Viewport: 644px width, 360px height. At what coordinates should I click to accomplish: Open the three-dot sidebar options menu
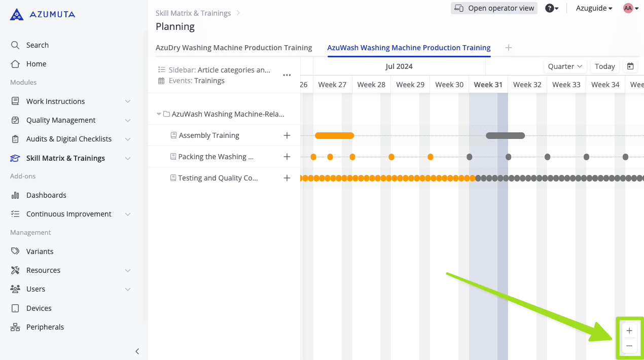point(287,75)
